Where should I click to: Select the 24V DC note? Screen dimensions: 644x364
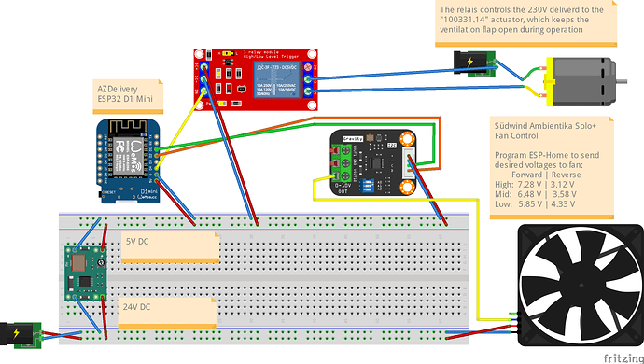tap(167, 313)
